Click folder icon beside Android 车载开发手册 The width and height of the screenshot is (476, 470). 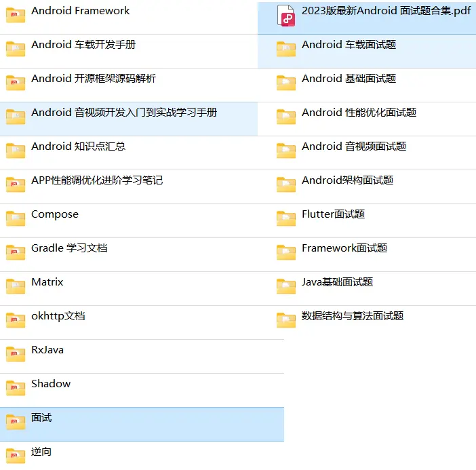coord(16,49)
